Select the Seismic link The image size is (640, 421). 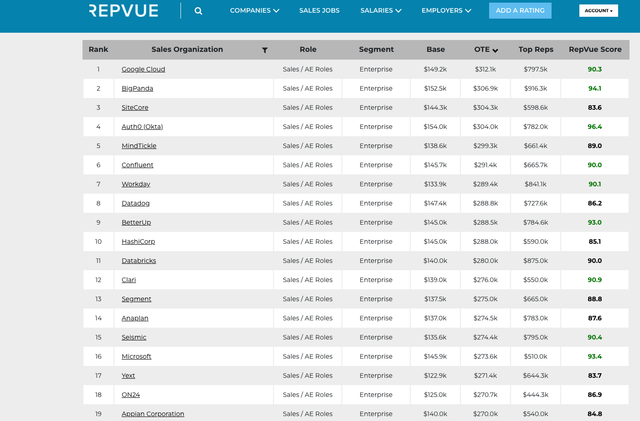pos(133,337)
